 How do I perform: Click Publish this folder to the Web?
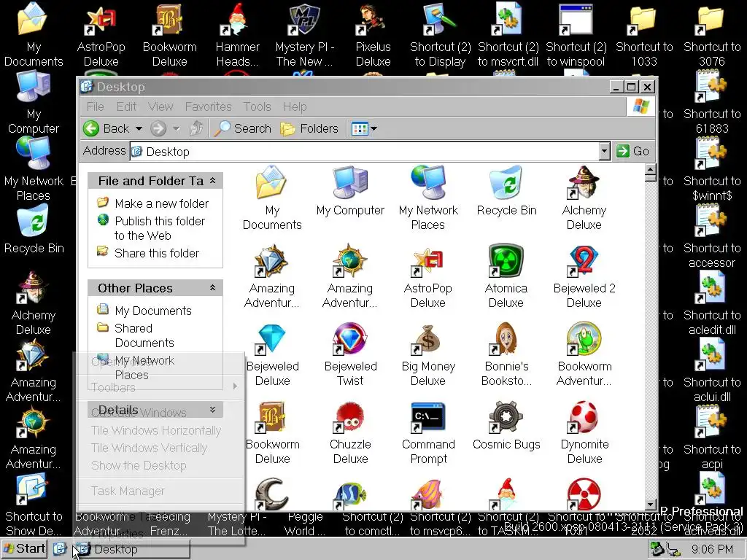(160, 228)
